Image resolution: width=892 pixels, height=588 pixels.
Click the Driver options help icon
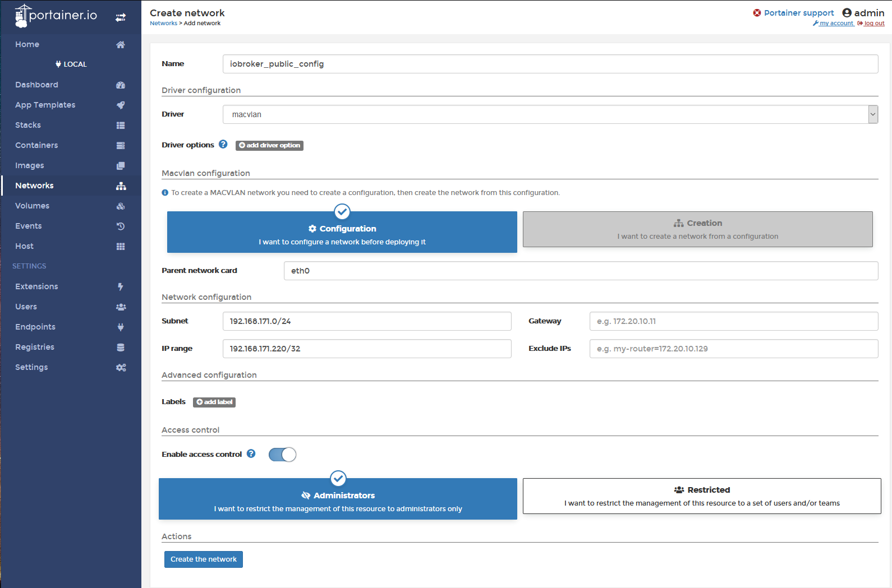coord(223,145)
